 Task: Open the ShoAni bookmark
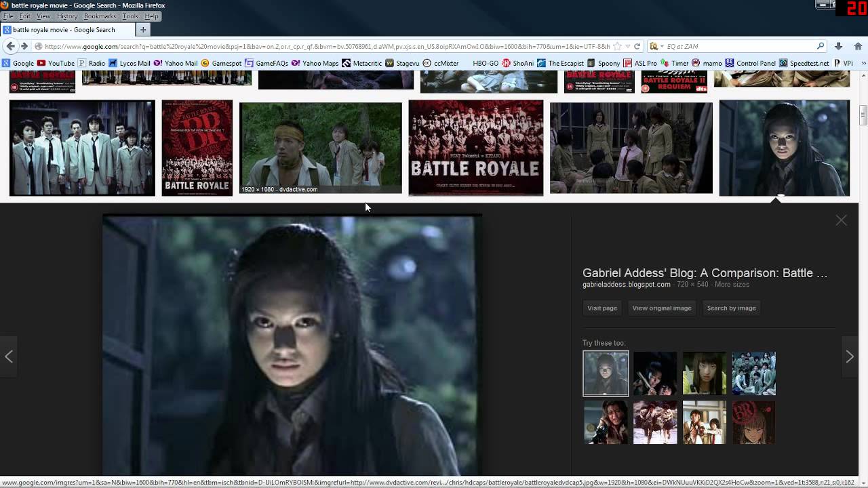[x=518, y=63]
